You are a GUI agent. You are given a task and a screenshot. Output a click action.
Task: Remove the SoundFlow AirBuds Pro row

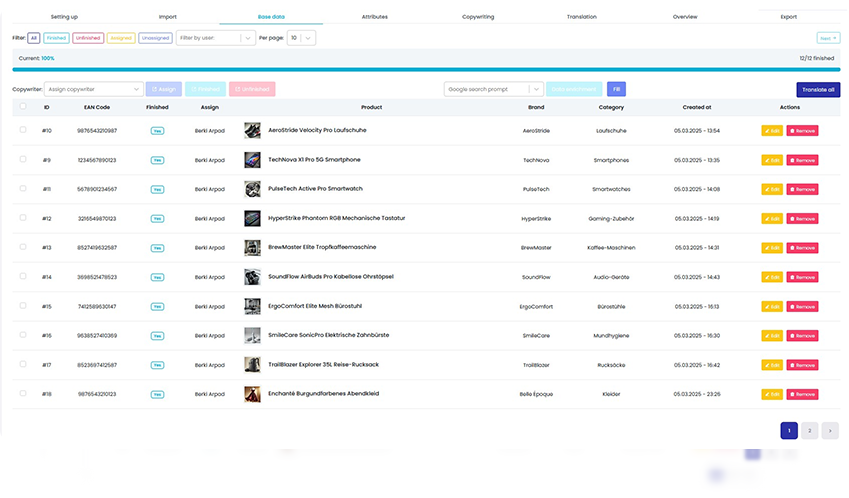(x=802, y=277)
